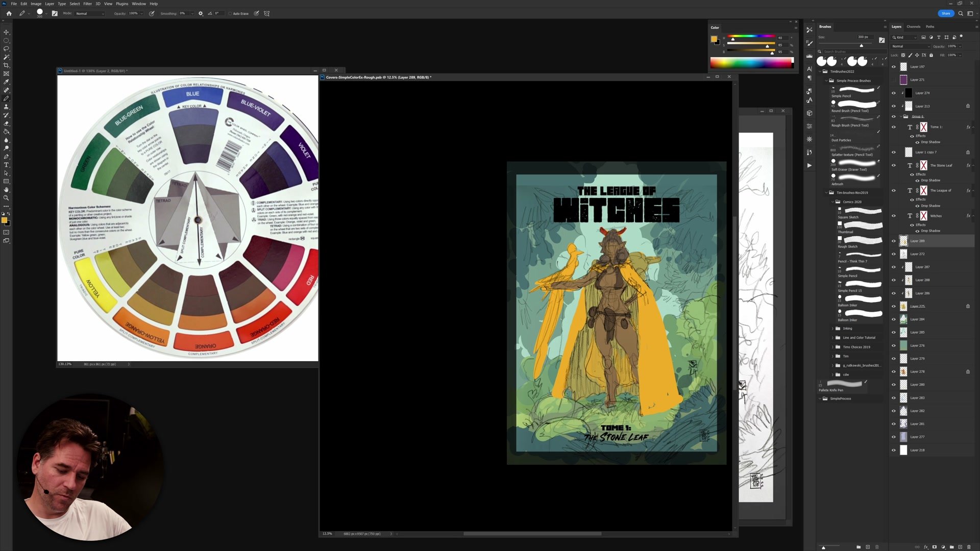Screen dimensions: 980x551
Task: Open the Smoothing options gear
Action: [201, 14]
